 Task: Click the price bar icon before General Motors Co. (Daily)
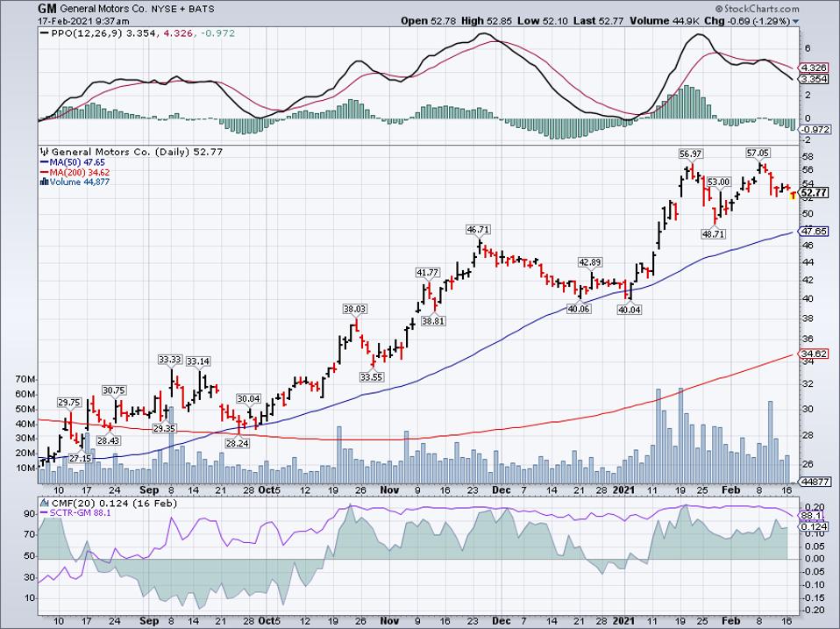click(x=45, y=152)
